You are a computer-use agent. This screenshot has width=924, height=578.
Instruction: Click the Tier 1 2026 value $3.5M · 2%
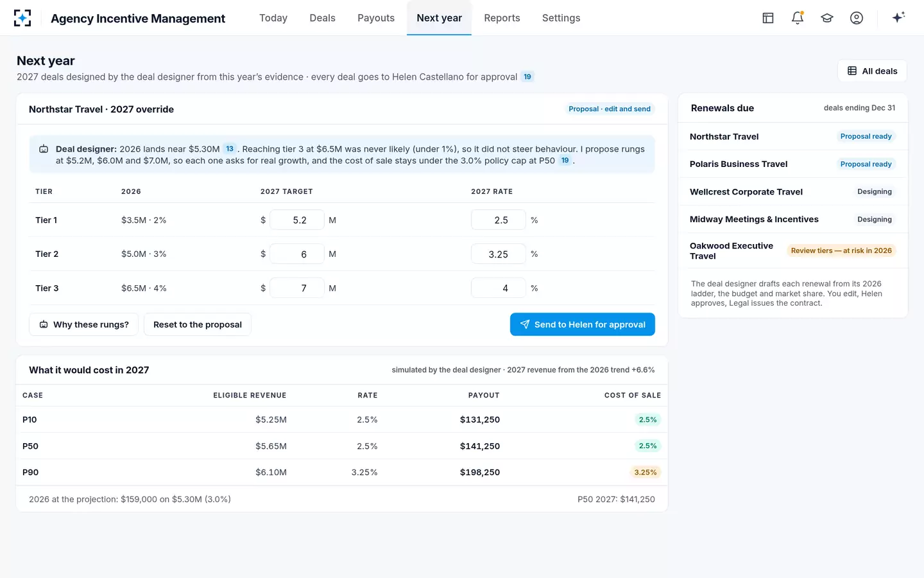[x=144, y=220]
